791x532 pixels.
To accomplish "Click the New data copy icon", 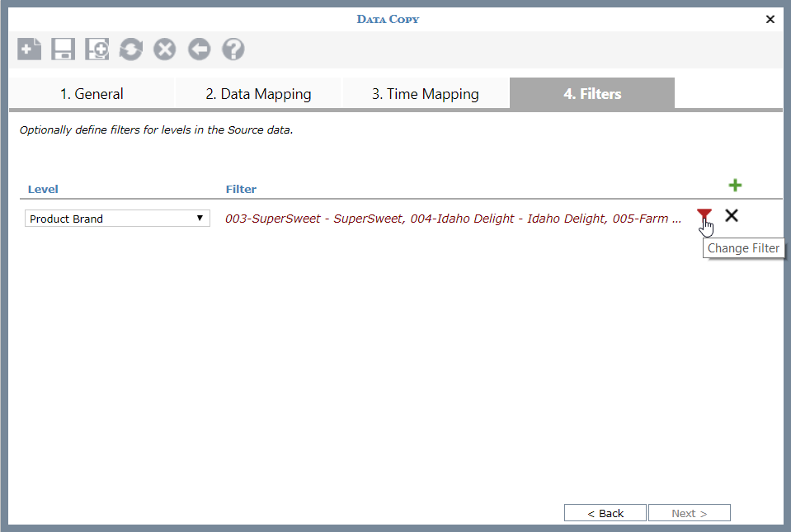I will coord(29,49).
